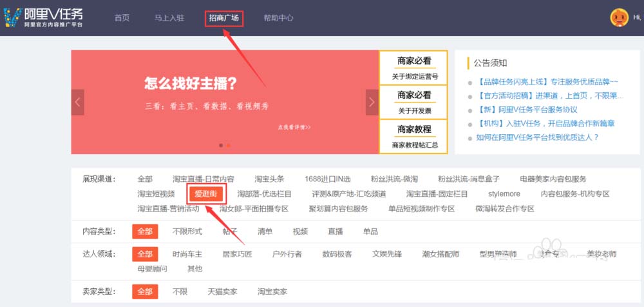The image size is (644, 307).
Task: Choose 居家巧匠 talent field
Action: (x=238, y=254)
